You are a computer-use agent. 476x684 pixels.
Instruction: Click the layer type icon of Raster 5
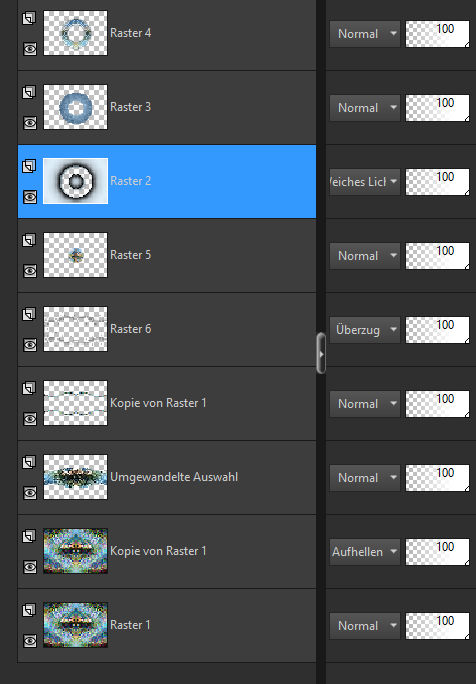tap(29, 240)
